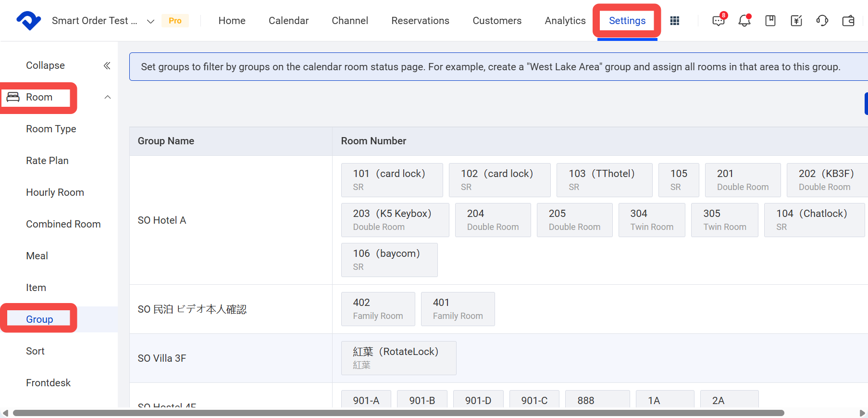Open Room Type in the sidebar
The width and height of the screenshot is (868, 418).
point(51,129)
